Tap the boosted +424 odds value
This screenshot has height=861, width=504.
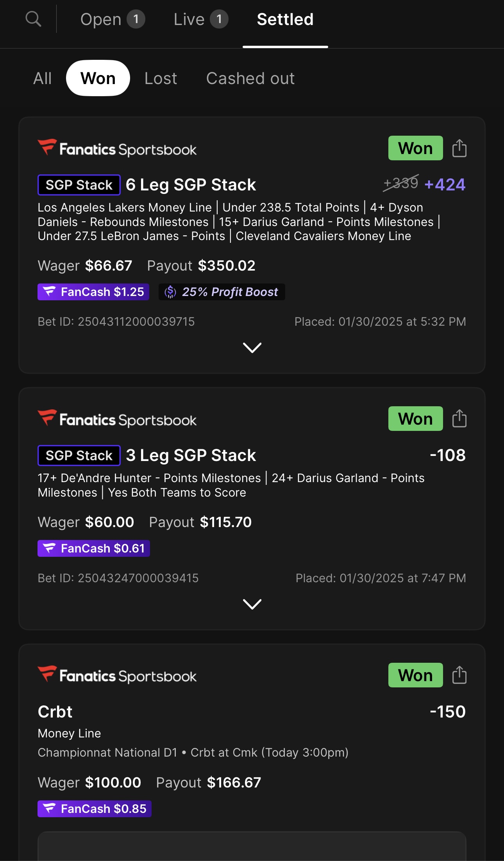pyautogui.click(x=445, y=185)
